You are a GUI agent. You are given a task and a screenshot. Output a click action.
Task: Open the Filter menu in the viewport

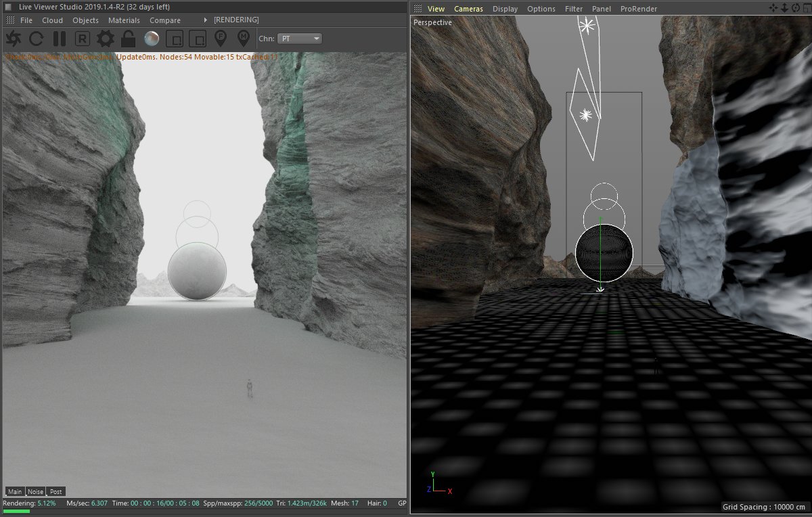(x=574, y=9)
